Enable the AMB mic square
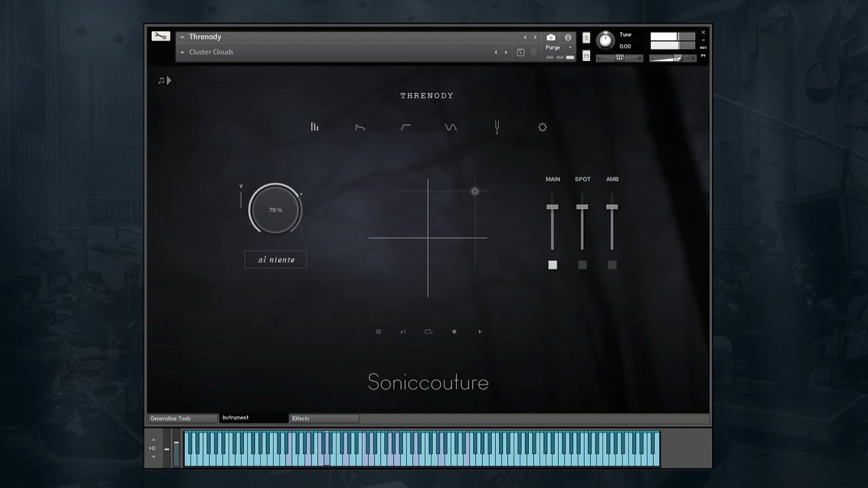This screenshot has height=488, width=868. point(612,265)
